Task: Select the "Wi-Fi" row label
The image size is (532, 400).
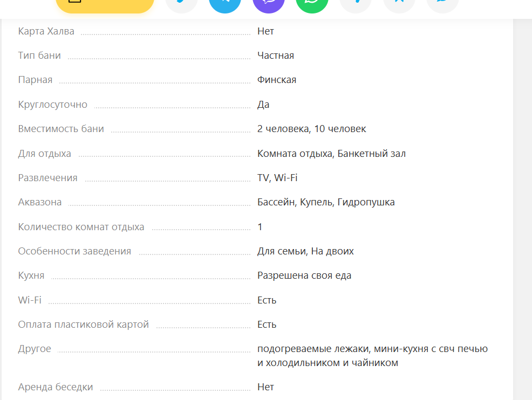Action: tap(30, 300)
